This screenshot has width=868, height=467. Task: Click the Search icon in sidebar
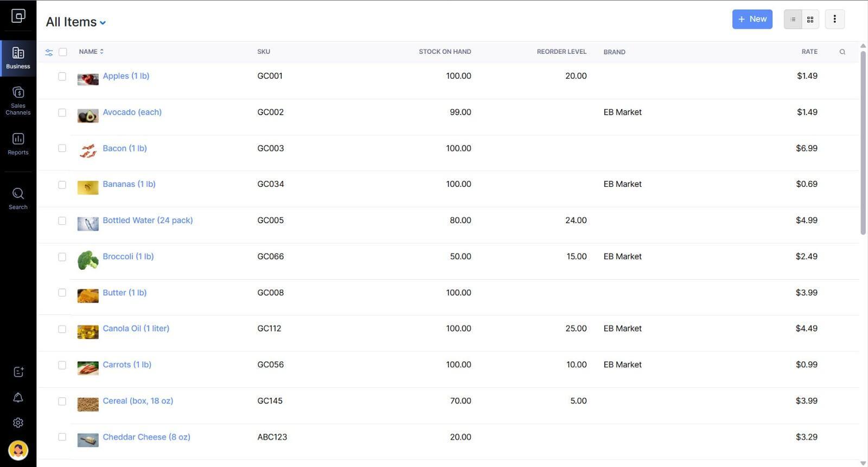point(18,199)
